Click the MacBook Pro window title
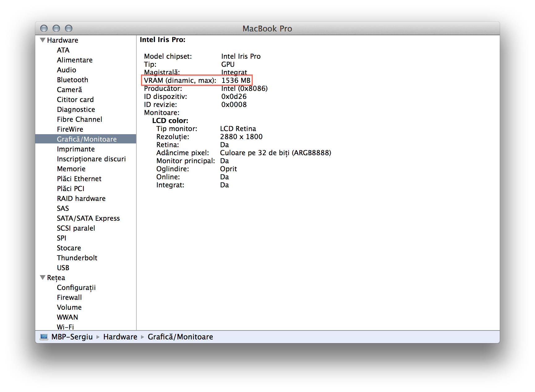This screenshot has width=535, height=392. 267,28
